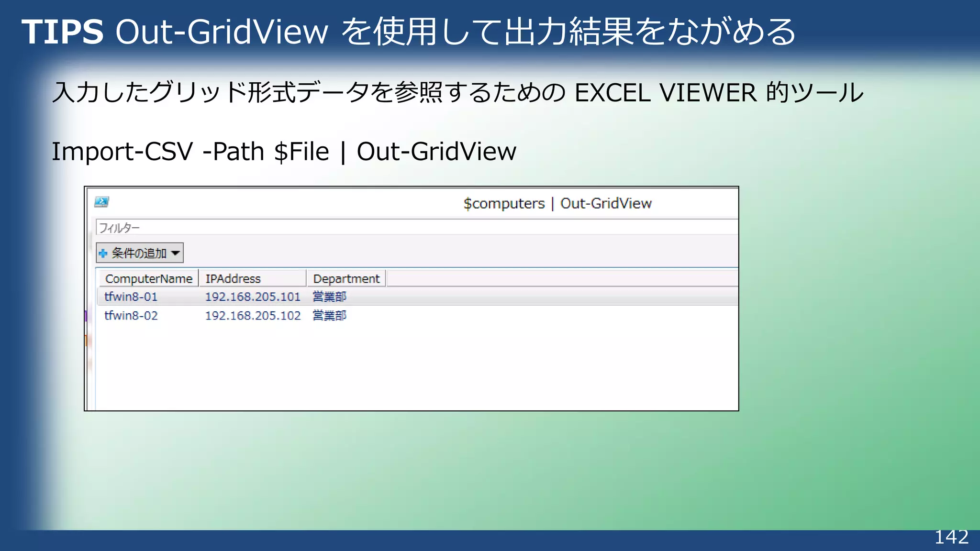Click 営業部 in the tfwin8-01 row
Viewport: 980px width, 551px height.
(x=329, y=297)
